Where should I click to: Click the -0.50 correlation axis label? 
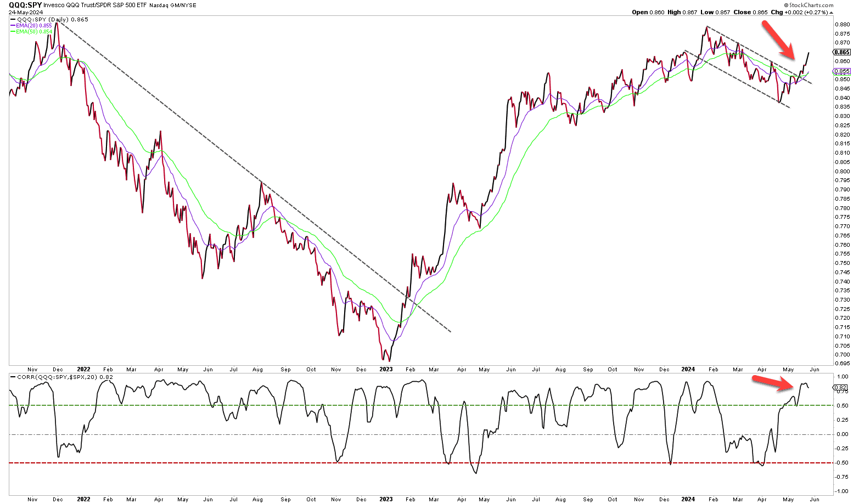coord(842,463)
